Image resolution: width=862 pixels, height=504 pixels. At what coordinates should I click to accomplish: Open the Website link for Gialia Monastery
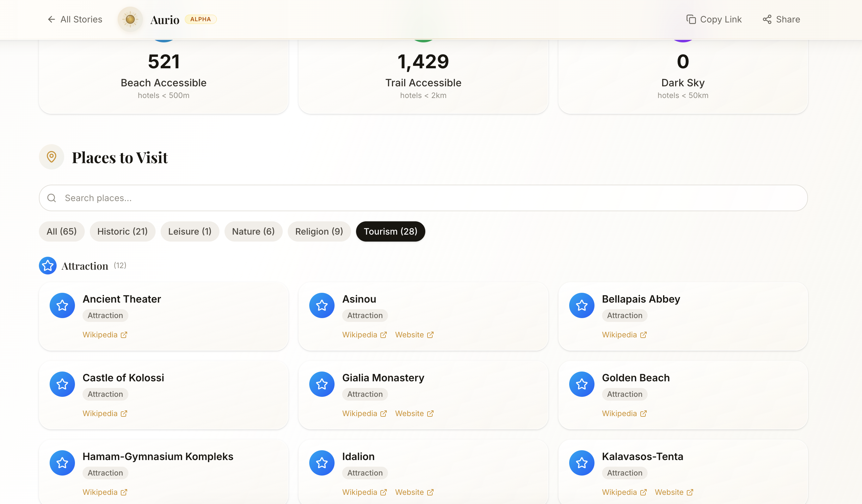[x=410, y=413]
